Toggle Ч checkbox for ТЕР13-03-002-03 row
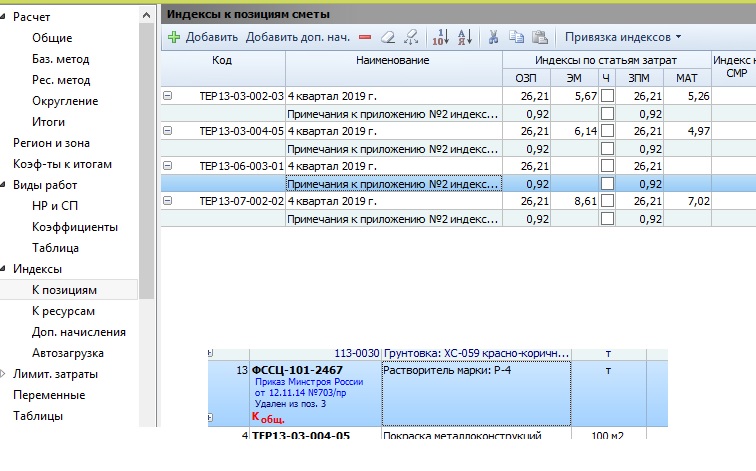The image size is (756, 471). [607, 96]
